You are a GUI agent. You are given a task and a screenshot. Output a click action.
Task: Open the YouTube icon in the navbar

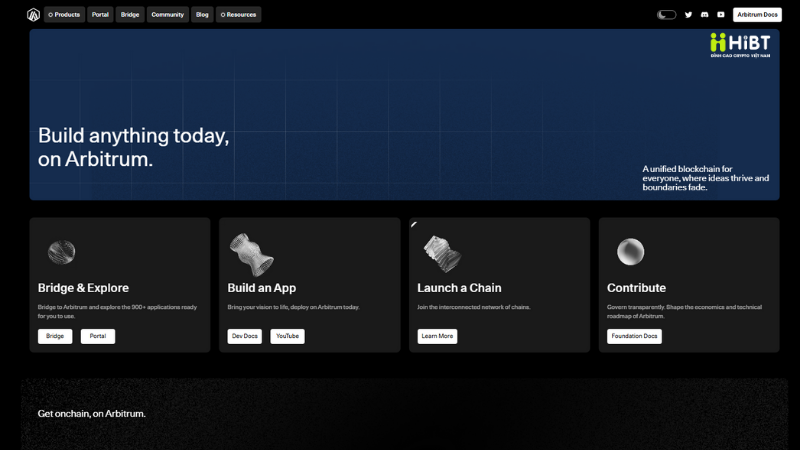721,15
